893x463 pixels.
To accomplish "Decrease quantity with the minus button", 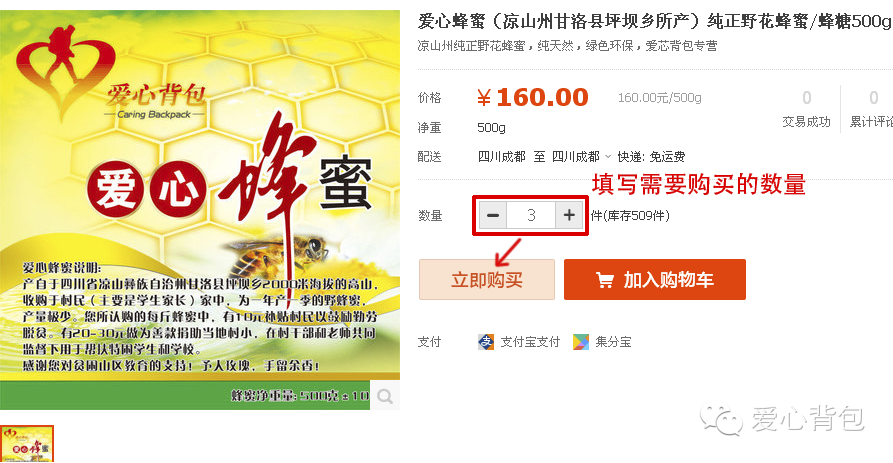I will pos(493,215).
